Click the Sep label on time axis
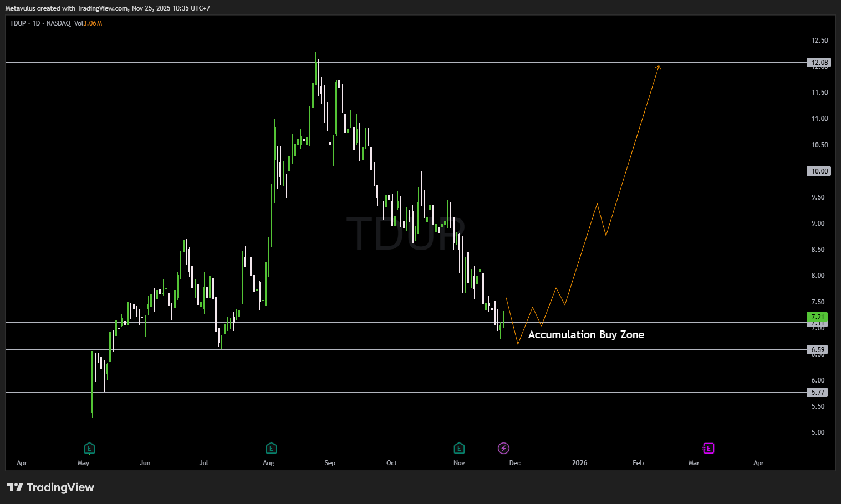The height and width of the screenshot is (504, 841). pyautogui.click(x=330, y=463)
